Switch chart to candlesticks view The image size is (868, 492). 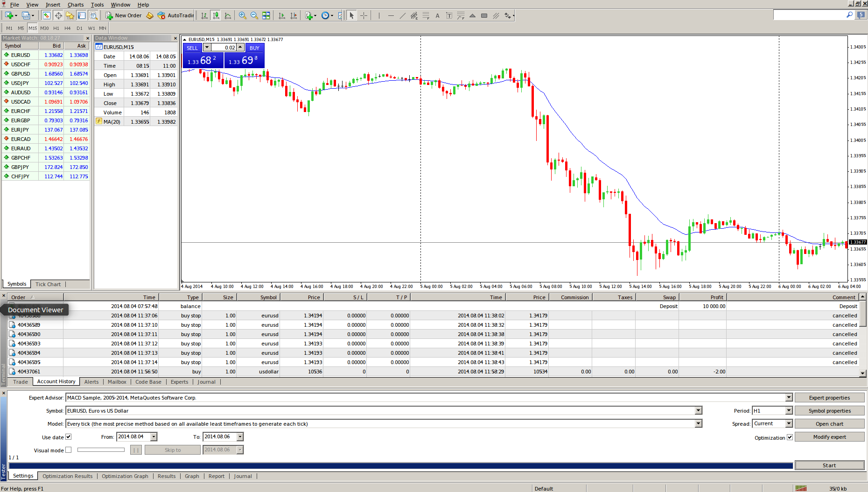(216, 15)
